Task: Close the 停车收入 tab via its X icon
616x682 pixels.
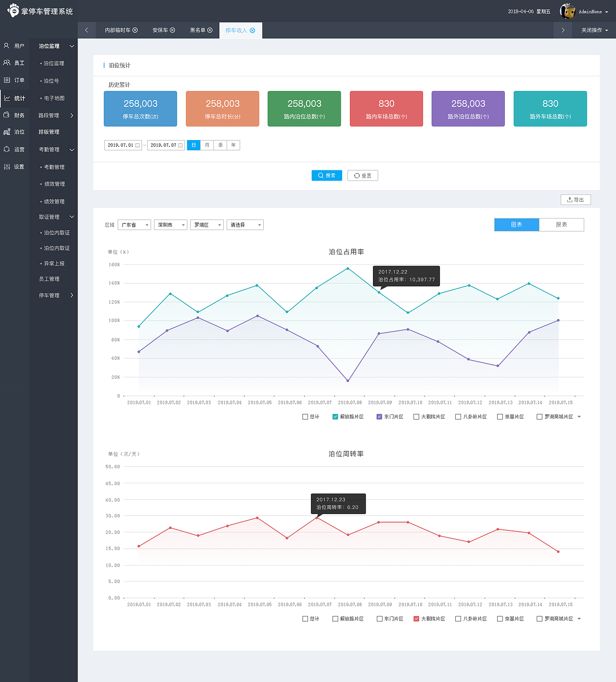Action: coord(252,30)
